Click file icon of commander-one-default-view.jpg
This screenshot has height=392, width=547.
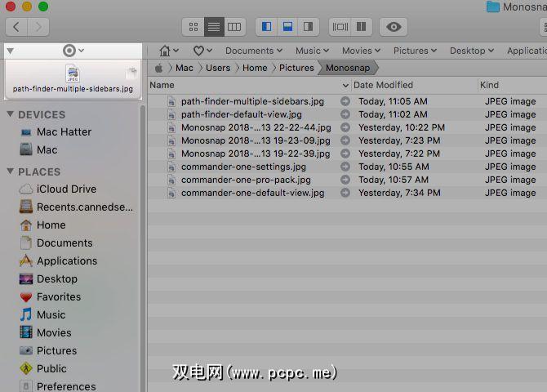click(x=171, y=193)
